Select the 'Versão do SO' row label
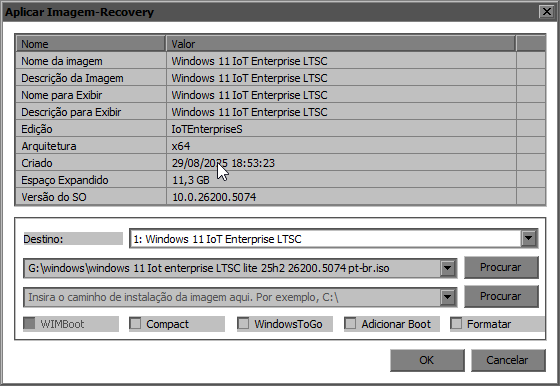Screen dimensions: 560x386 click(x=54, y=197)
